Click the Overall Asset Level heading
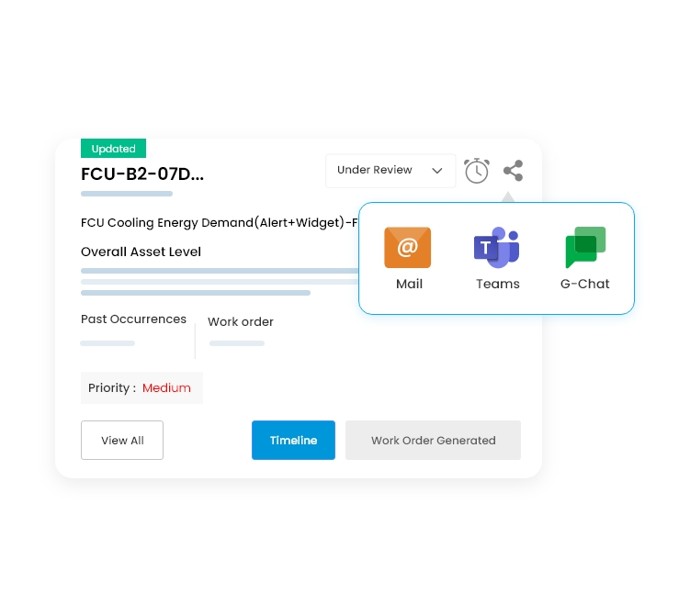 tap(141, 252)
